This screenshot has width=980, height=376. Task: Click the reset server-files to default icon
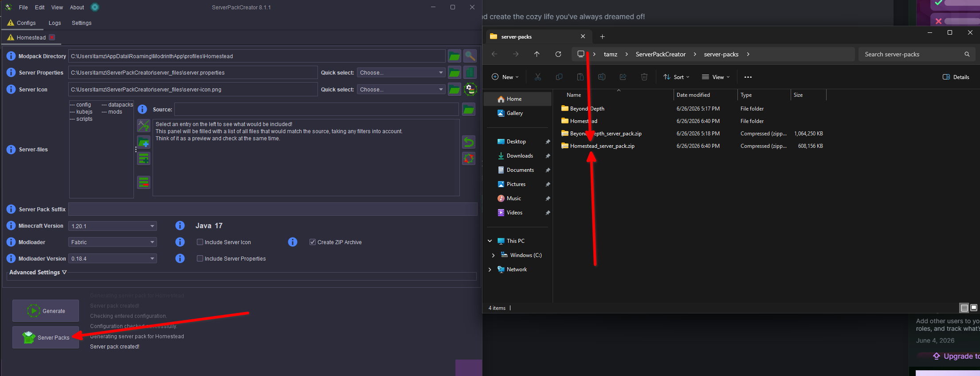click(x=469, y=158)
